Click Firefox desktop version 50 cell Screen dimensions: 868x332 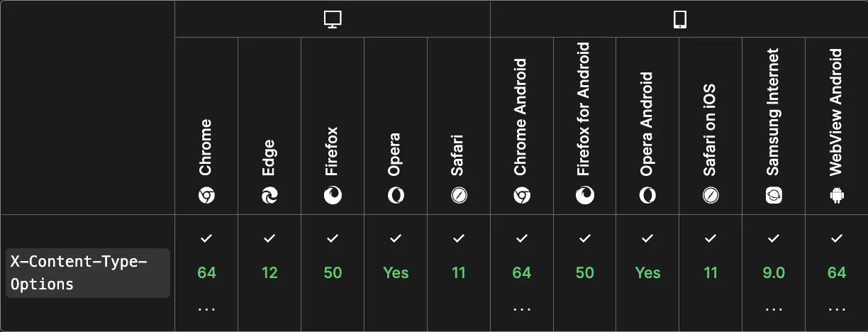333,272
